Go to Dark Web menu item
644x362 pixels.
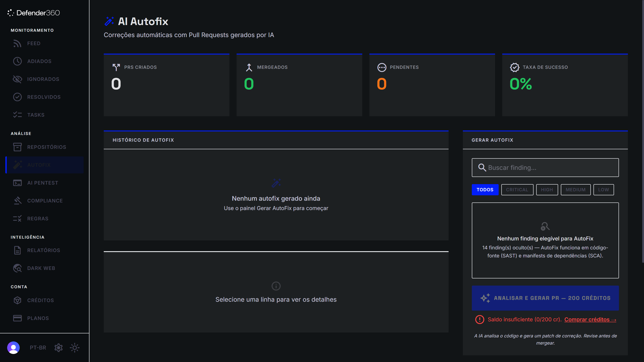[44, 268]
